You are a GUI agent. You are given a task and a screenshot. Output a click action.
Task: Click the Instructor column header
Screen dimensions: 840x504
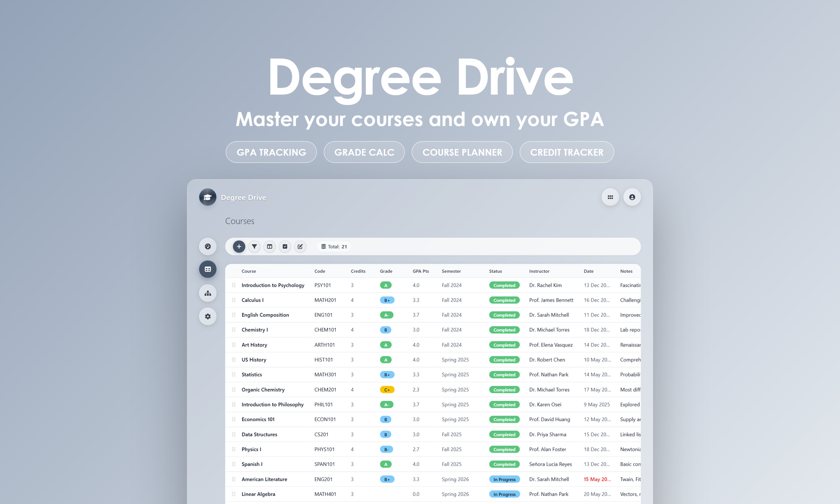pos(539,271)
